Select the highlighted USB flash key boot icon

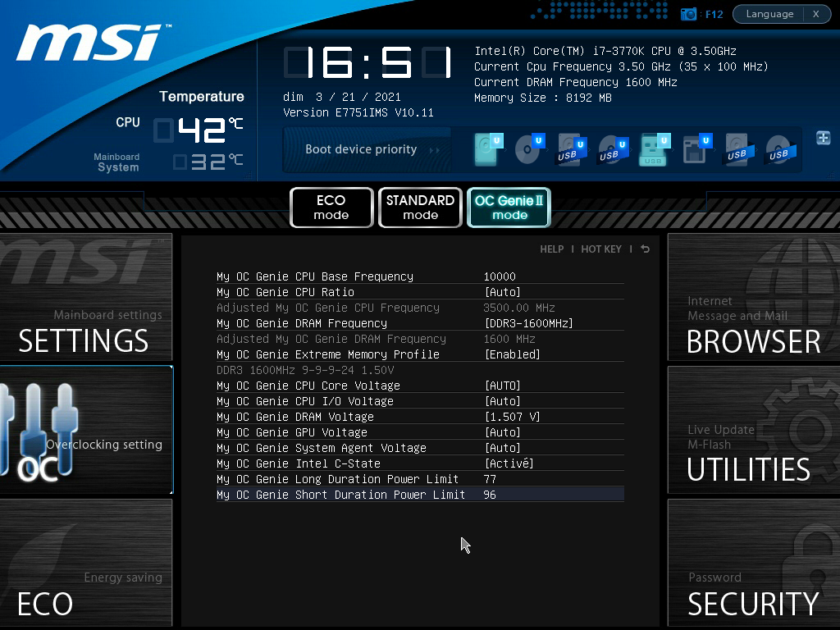point(654,149)
